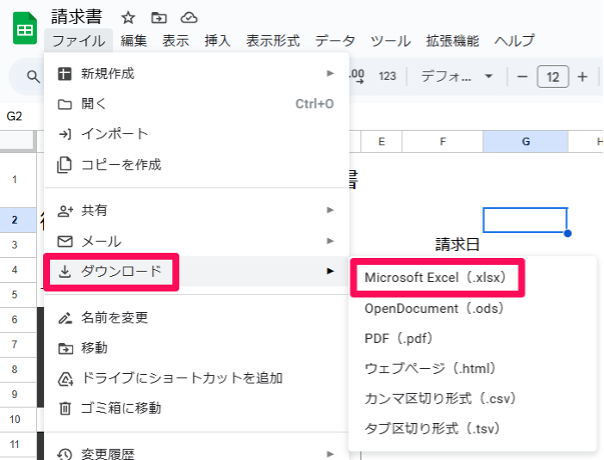Screen dimensions: 604x460
Task: Open the デフォ... font dropdown
Action: 456,76
